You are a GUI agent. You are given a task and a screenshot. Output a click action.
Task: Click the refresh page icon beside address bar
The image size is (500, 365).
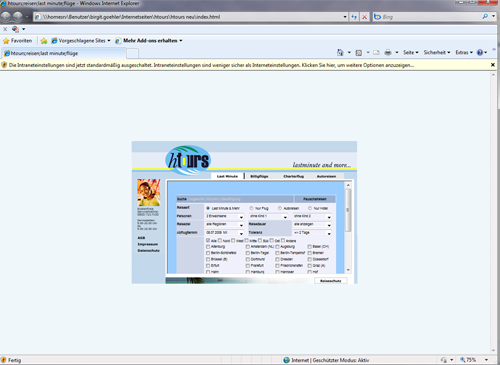pos(354,17)
